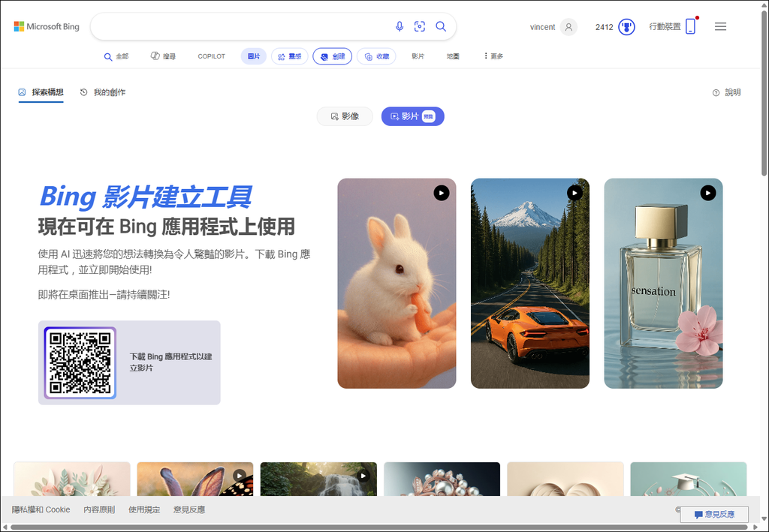Click the left horizontal scroll arrow
The image size is (769, 532).
pos(5,527)
